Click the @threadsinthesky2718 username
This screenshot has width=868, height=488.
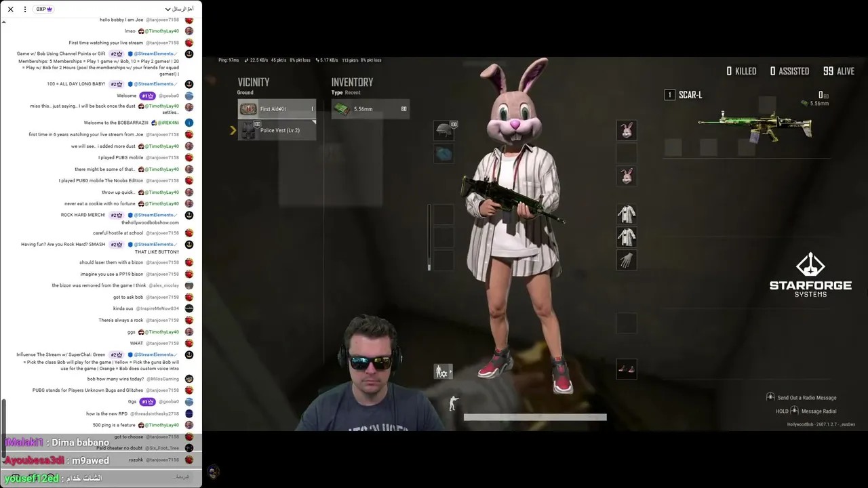(155, 414)
